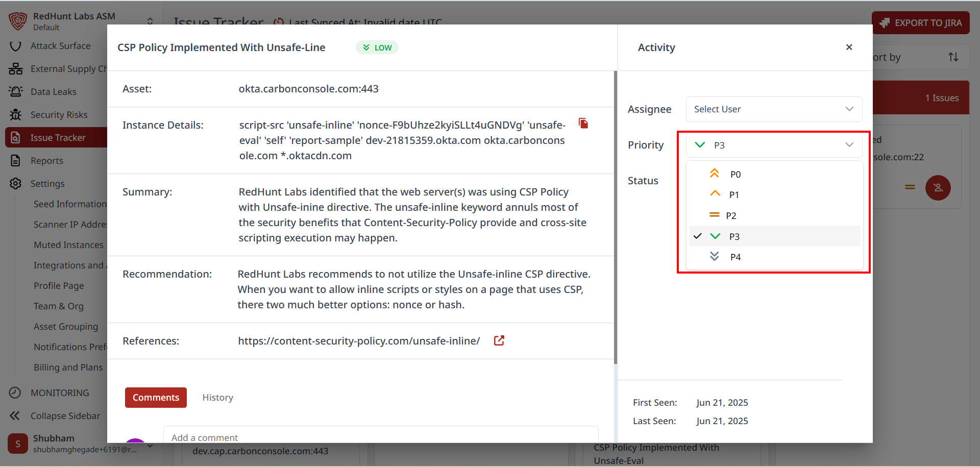Click the P2 equals priority icon on card
980x467 pixels.
[910, 187]
